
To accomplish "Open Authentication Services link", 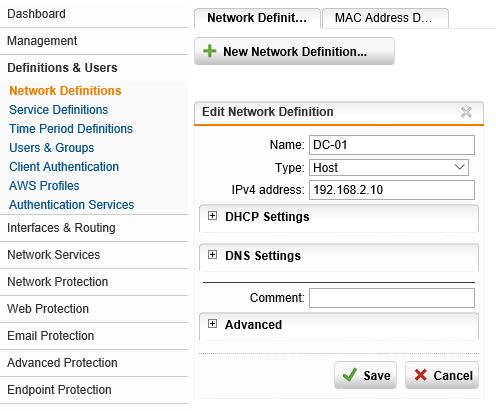I will 72,205.
